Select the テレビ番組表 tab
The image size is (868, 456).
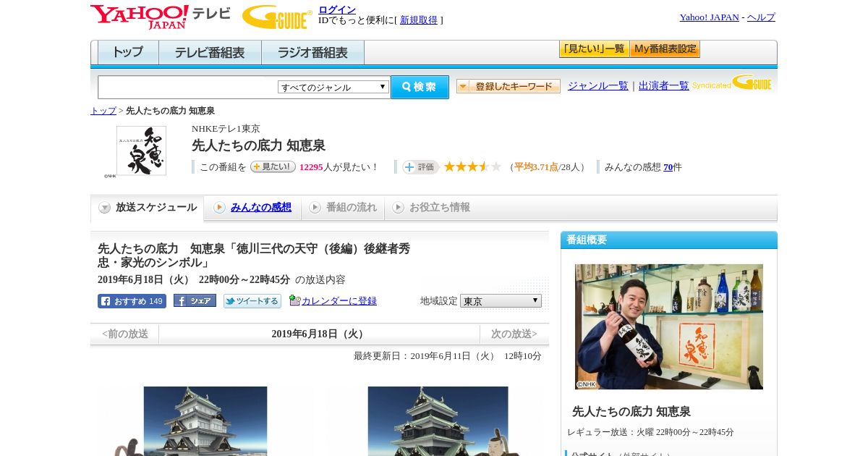point(210,53)
